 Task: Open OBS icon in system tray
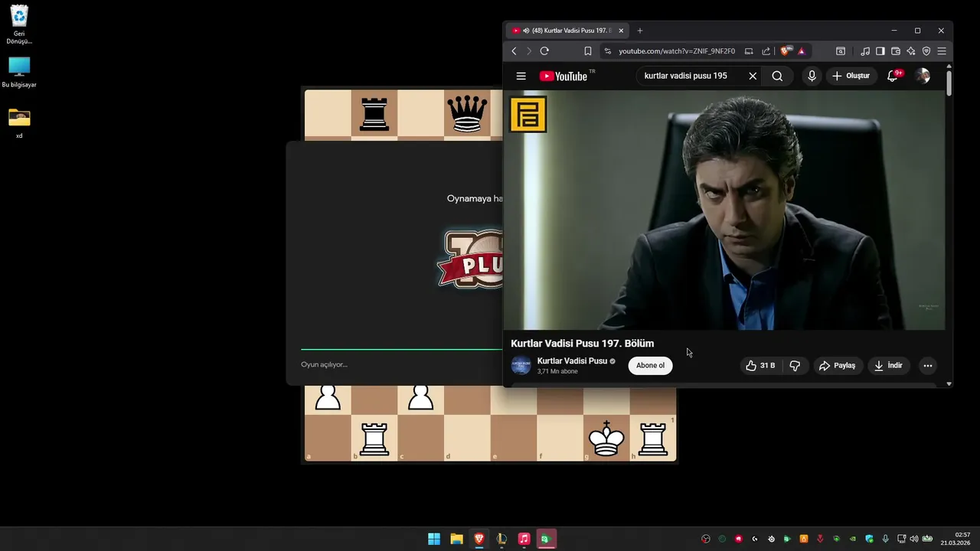(x=706, y=539)
